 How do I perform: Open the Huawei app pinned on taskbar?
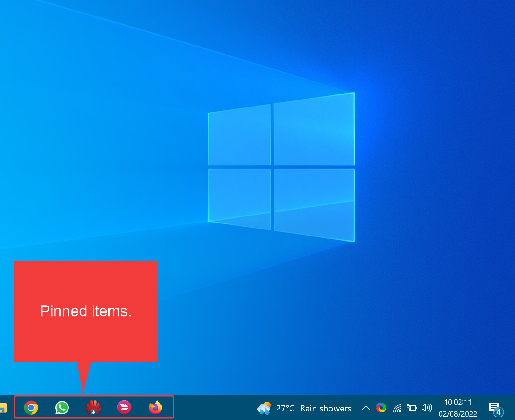pos(93,408)
